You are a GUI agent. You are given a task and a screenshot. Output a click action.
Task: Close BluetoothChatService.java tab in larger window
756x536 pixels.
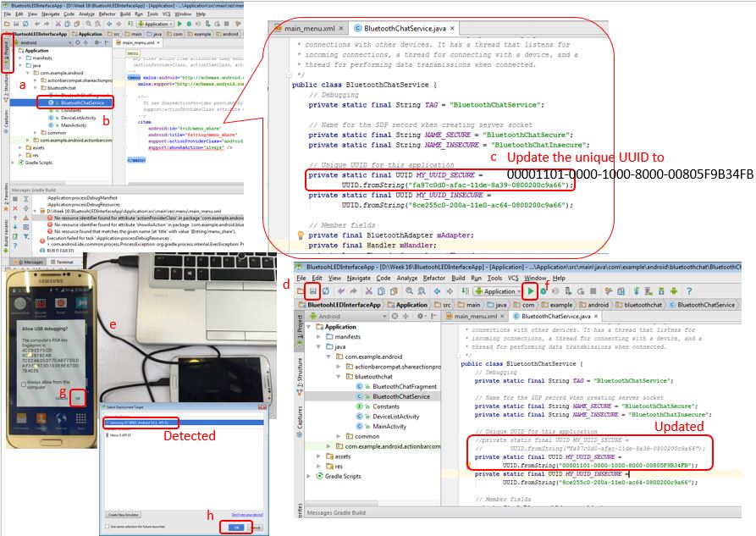pos(596,317)
